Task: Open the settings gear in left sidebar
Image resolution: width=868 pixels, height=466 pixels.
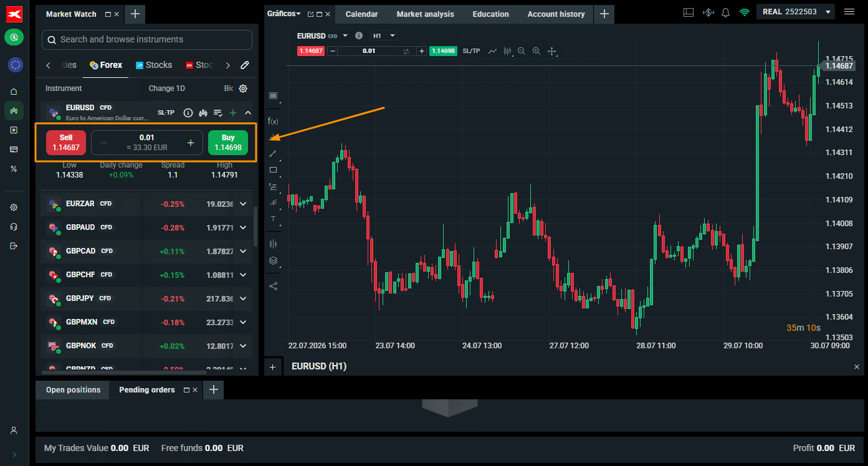Action: click(14, 207)
